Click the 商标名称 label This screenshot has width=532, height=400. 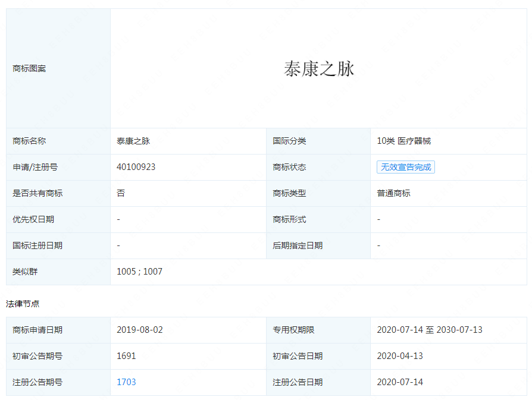29,141
